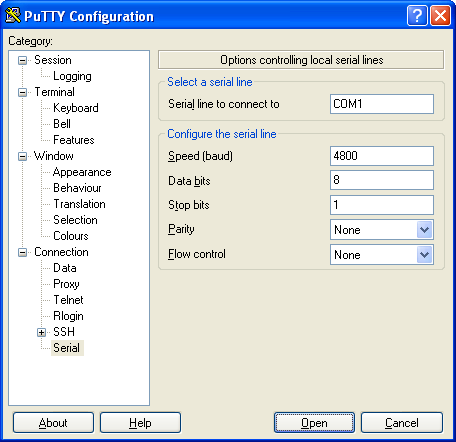Expand the SSH tree node
Image resolution: width=456 pixels, height=442 pixels.
tap(41, 332)
